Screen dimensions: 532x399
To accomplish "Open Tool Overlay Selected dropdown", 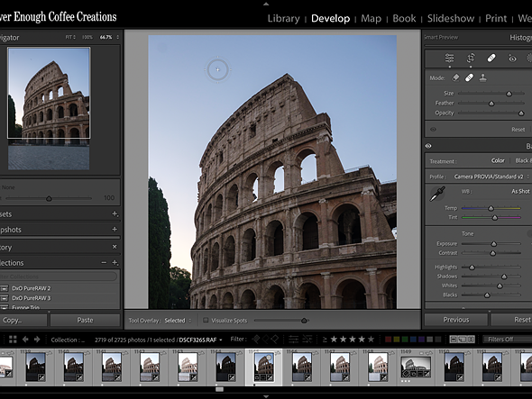I will [178, 321].
